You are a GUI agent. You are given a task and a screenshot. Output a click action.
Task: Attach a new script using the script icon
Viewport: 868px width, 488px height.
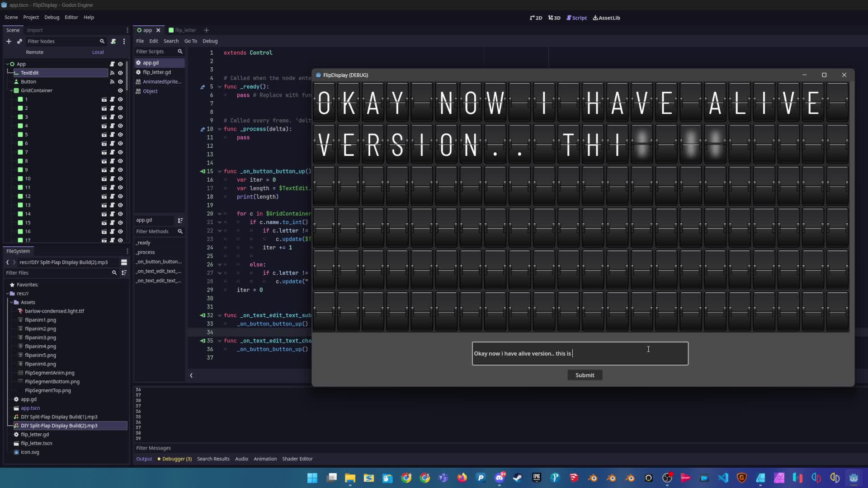113,41
